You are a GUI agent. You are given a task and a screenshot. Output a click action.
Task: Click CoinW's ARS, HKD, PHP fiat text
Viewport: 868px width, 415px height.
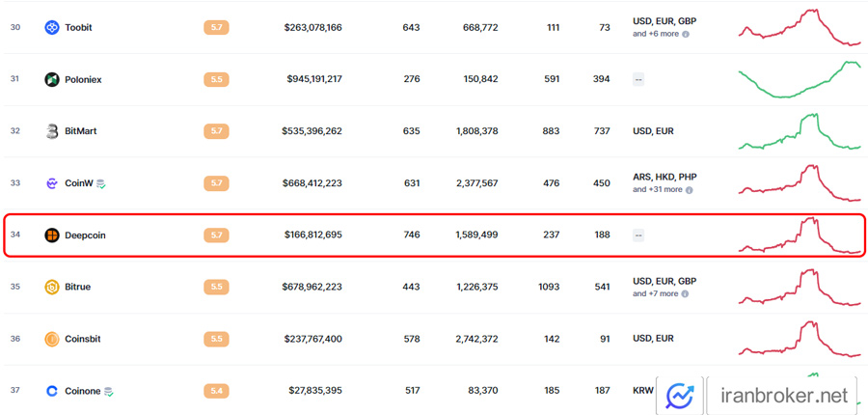[665, 178]
